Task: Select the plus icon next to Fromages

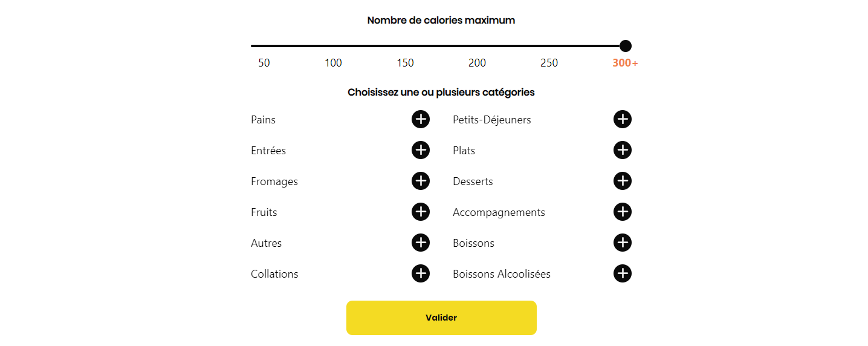Action: pos(421,181)
